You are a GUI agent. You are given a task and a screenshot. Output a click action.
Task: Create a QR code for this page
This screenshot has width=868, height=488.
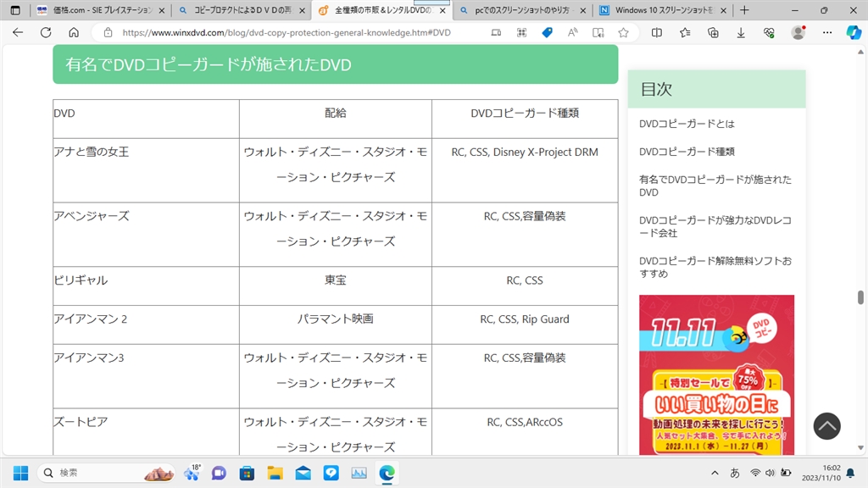click(521, 33)
